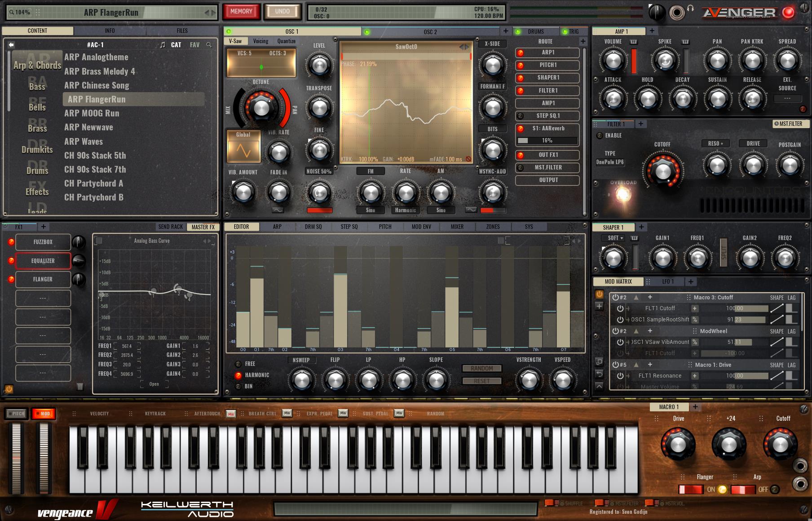Click the headphones icon near Avenger logo
The width and height of the screenshot is (812, 521).
click(690, 8)
